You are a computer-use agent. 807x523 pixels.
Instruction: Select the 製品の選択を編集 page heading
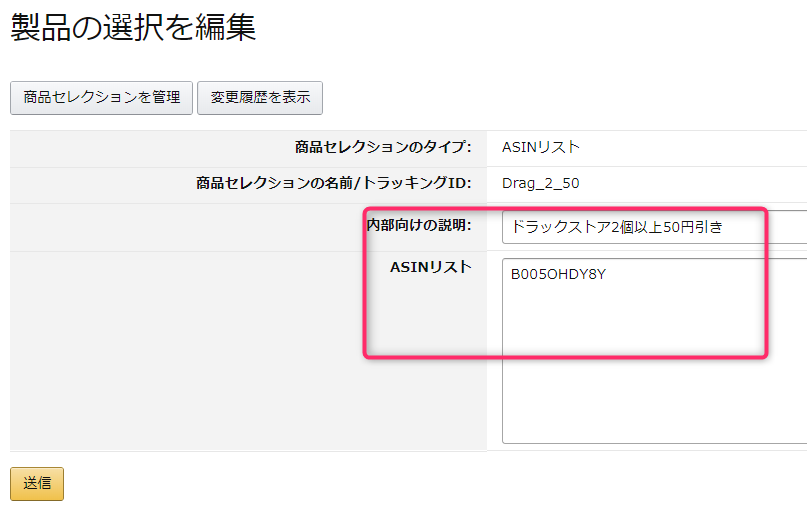coord(133,28)
